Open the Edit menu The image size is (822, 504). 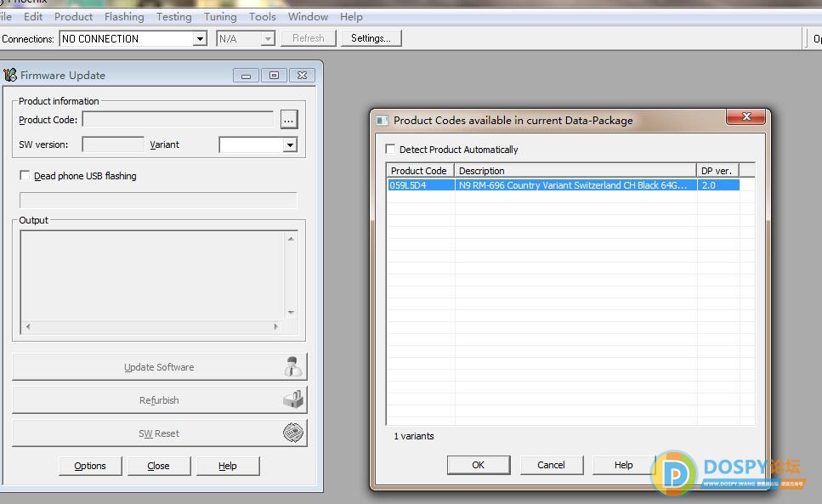click(x=33, y=17)
